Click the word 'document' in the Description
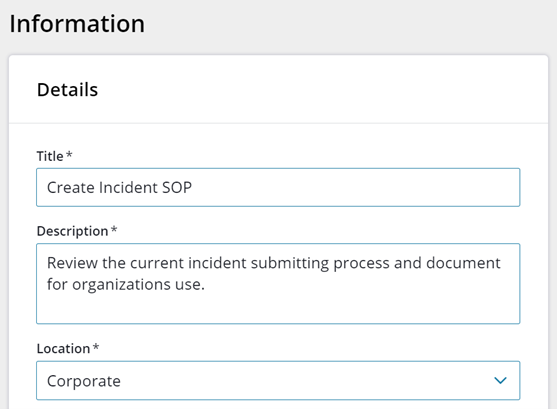The width and height of the screenshot is (557, 409). point(463,263)
